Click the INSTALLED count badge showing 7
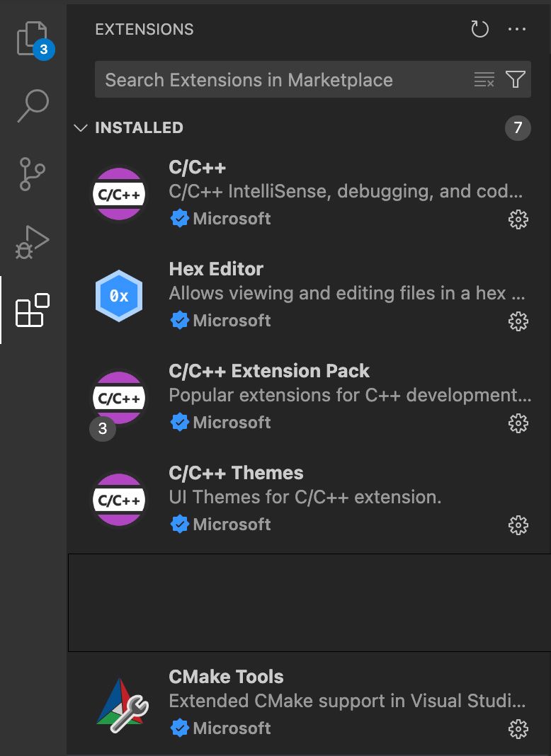This screenshot has height=756, width=551. pyautogui.click(x=517, y=128)
